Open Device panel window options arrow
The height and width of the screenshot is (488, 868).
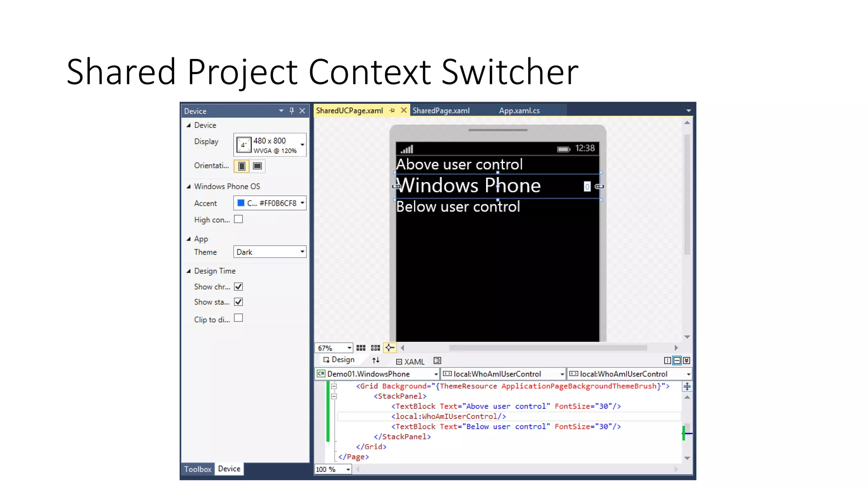coord(281,111)
